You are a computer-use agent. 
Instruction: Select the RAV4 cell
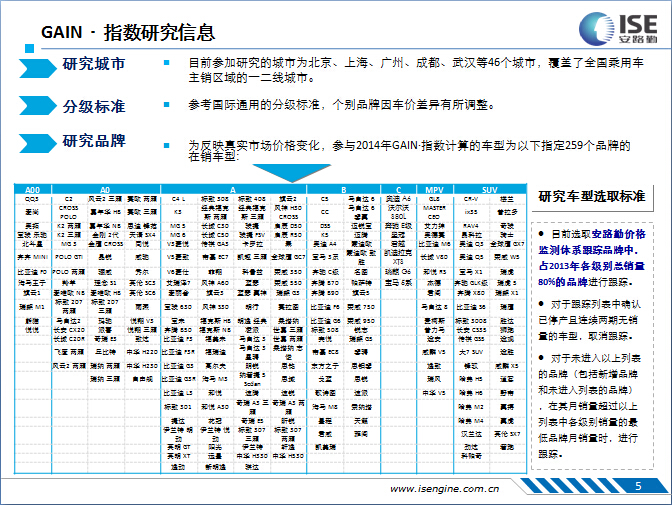(x=471, y=226)
